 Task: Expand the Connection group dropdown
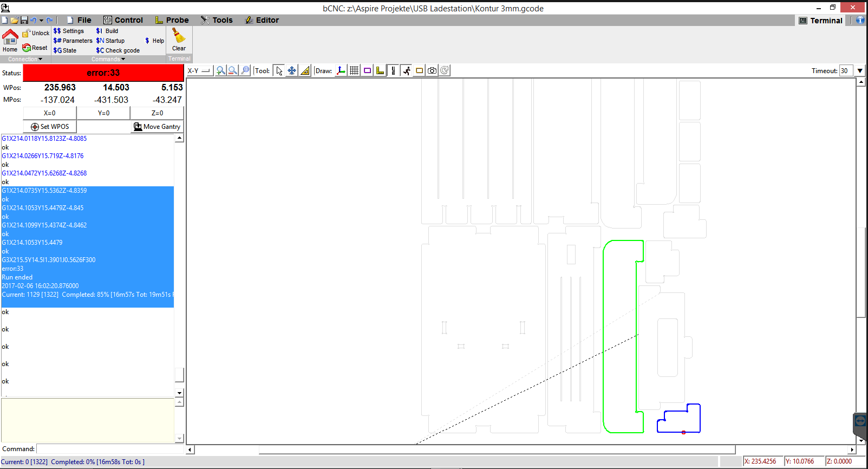(x=25, y=59)
